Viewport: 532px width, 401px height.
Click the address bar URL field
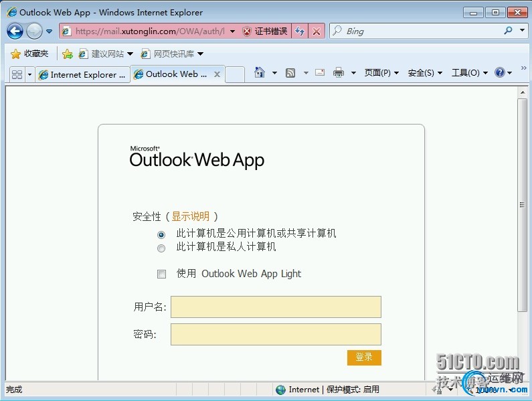point(150,31)
